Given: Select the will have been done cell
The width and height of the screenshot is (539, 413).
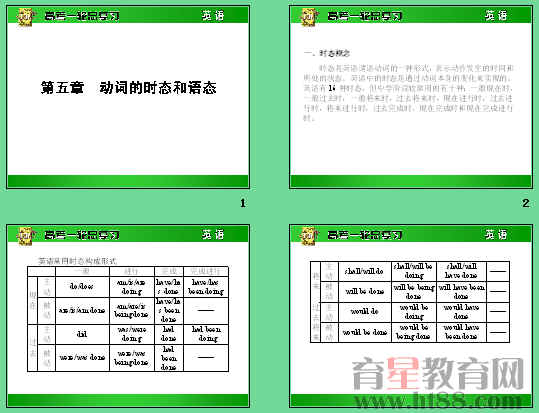Looking at the screenshot, I should 461,292.
